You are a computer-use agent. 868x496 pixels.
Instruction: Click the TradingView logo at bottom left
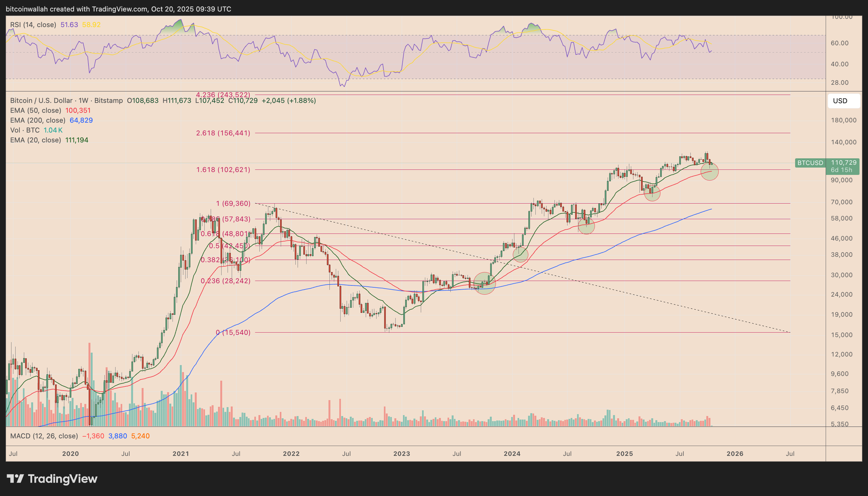(x=52, y=478)
